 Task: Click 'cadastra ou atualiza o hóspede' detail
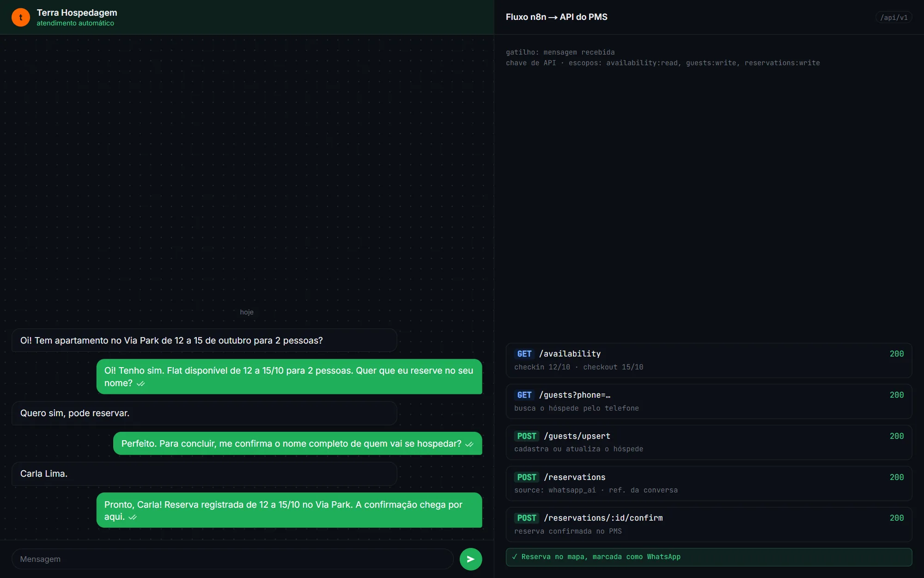click(x=578, y=449)
